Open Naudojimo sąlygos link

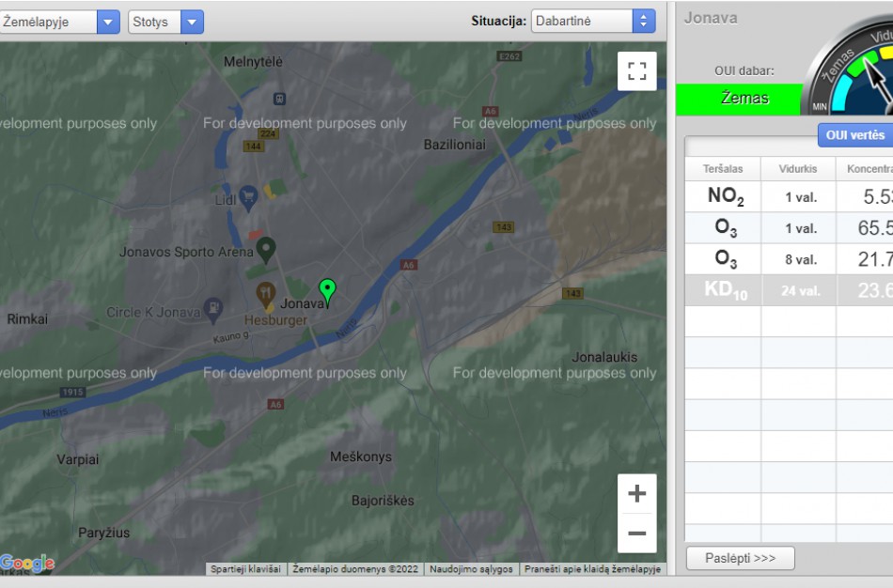pos(471,569)
